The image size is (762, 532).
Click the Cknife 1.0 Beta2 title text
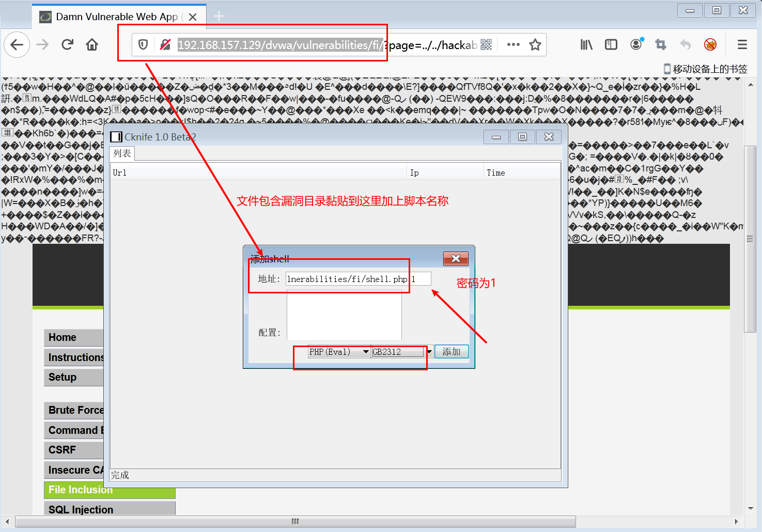(x=160, y=137)
